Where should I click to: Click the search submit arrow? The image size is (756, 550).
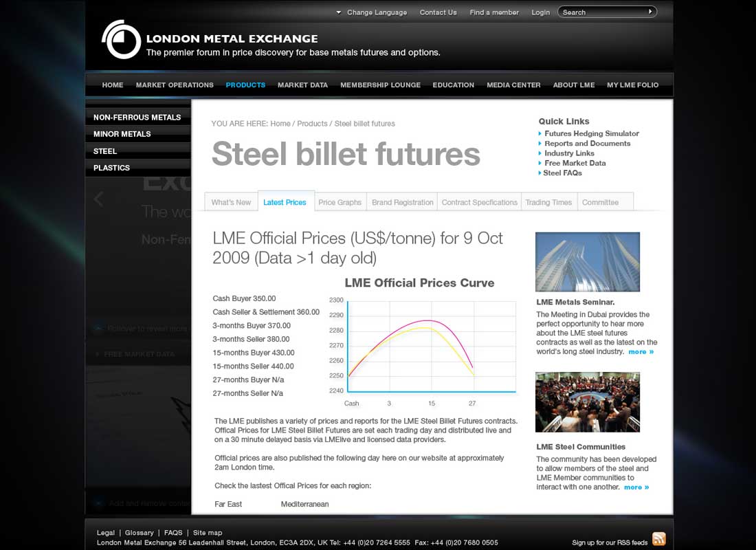[x=650, y=12]
